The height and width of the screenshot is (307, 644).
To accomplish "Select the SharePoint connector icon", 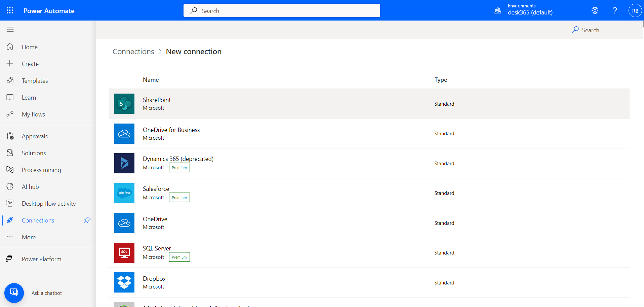I will coord(124,104).
